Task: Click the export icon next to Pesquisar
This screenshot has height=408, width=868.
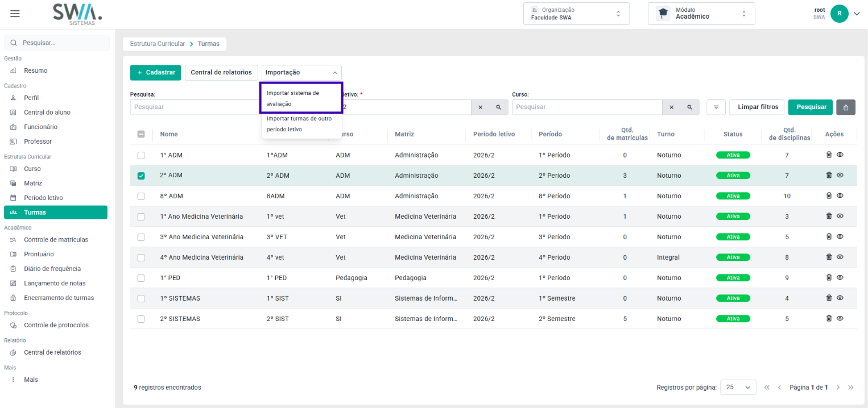Action: click(846, 107)
